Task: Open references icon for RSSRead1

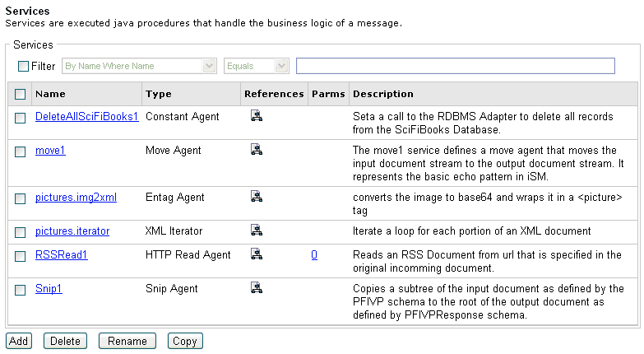Action: tap(257, 254)
